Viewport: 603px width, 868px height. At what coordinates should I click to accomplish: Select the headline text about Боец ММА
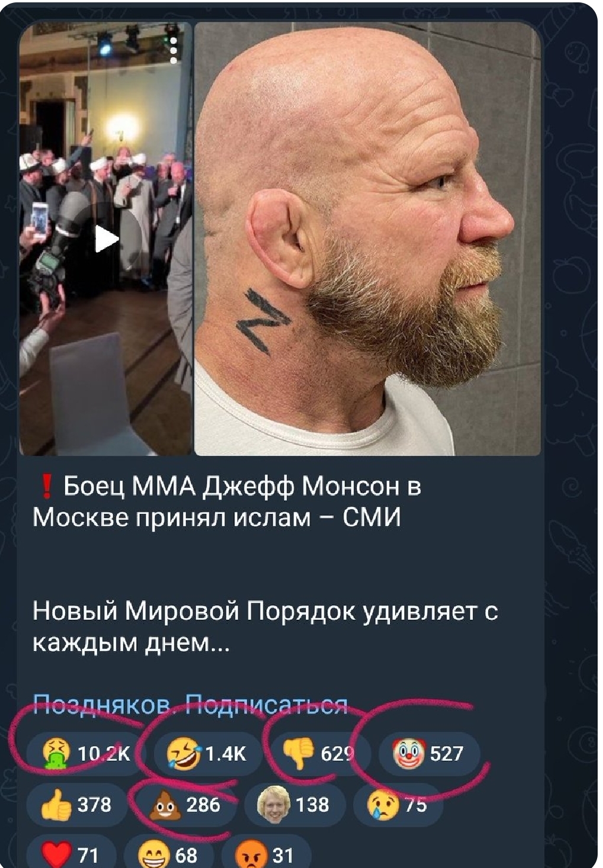click(227, 502)
